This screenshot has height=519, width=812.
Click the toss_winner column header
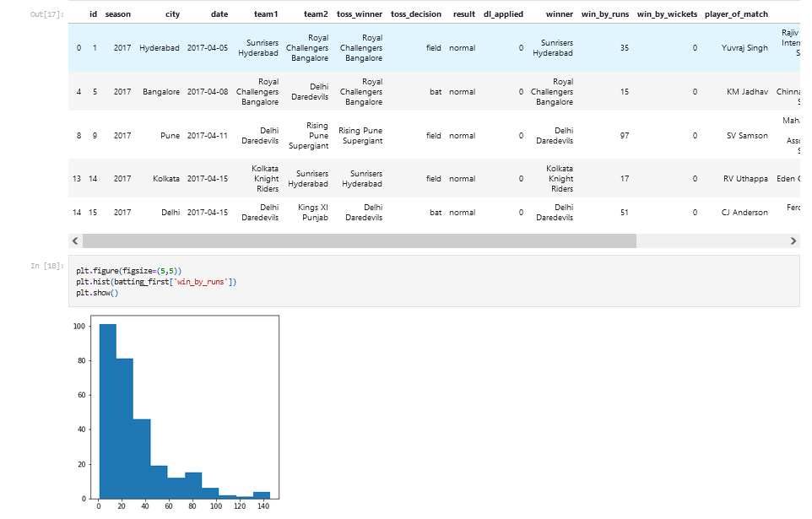(360, 14)
